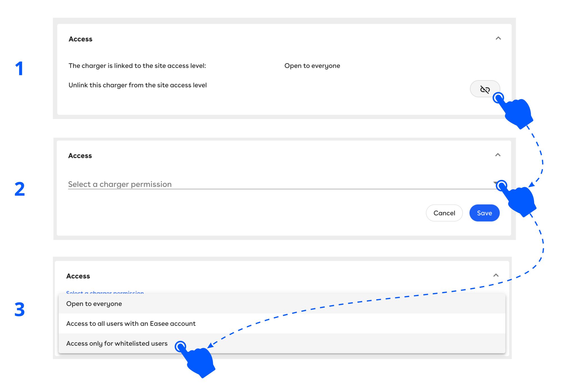Click the blue step number 2
Viewport: 562px width, 392px height.
pyautogui.click(x=20, y=189)
